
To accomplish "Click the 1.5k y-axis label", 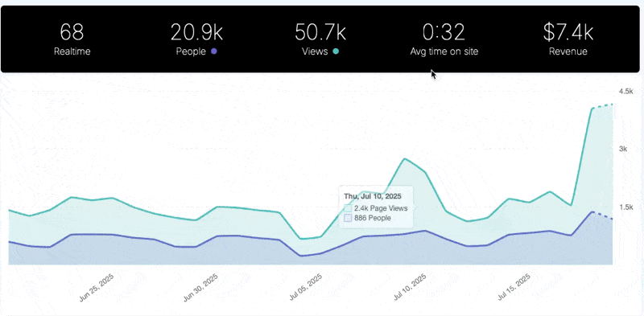I will click(x=626, y=207).
